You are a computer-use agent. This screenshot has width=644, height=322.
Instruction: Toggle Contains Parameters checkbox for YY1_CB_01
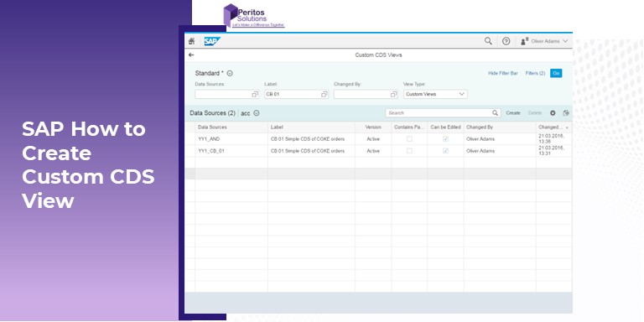tap(409, 151)
